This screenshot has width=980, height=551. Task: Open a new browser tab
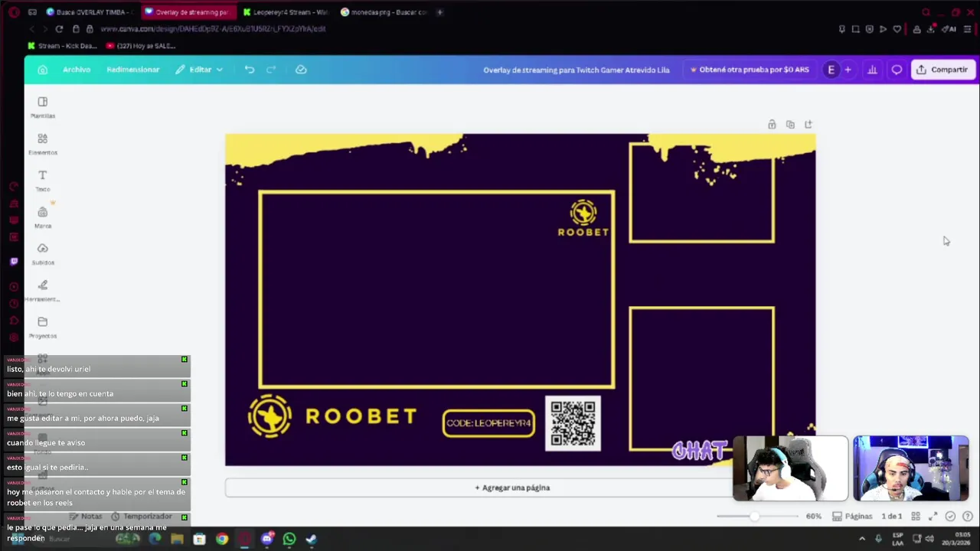(439, 12)
